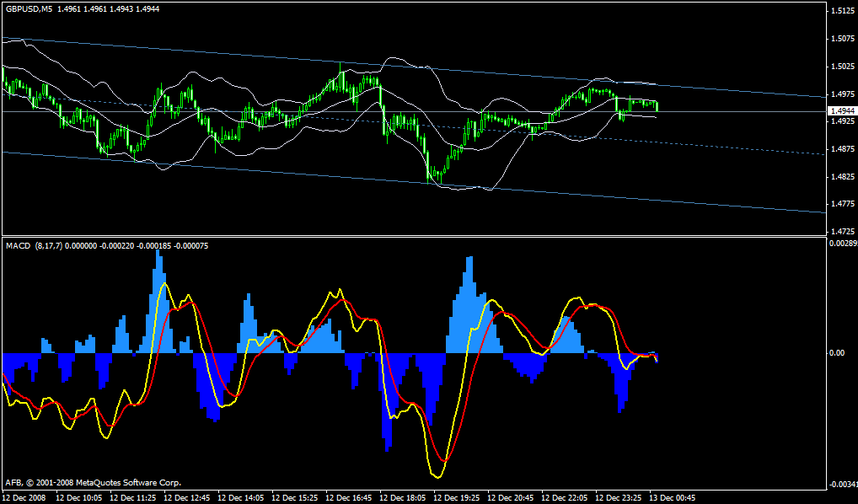Click the 12 Dec 2008 date label
The height and width of the screenshot is (504, 858).
click(25, 498)
